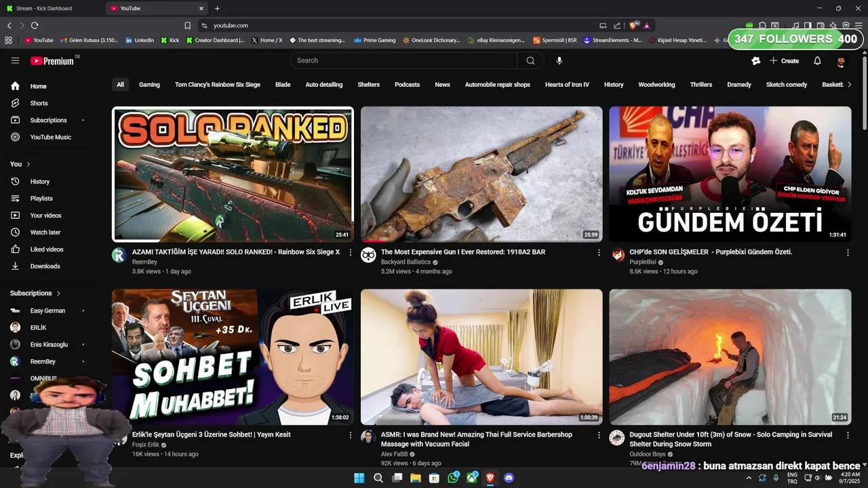Open 1918A2 BAR gun video thumbnail

481,174
